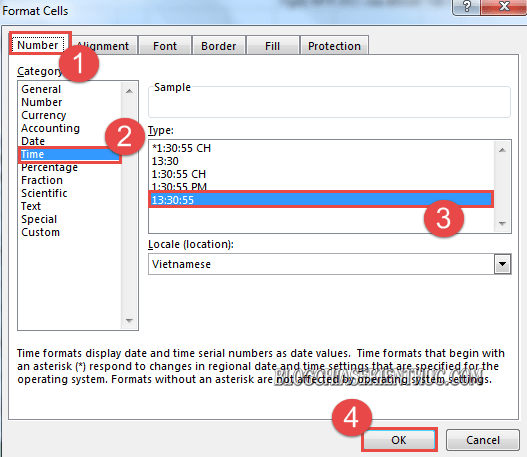
Task: Click the help question mark icon
Action: pyautogui.click(x=467, y=7)
